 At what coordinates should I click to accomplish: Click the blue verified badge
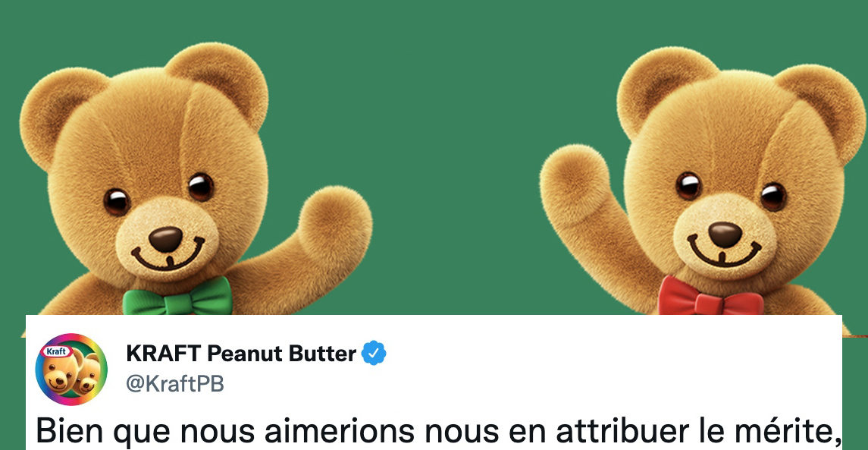[x=374, y=353]
